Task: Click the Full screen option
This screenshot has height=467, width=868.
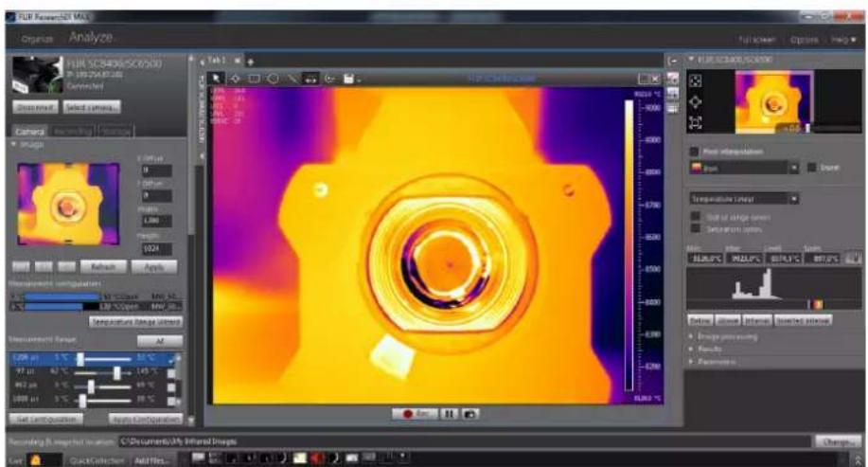Action: click(x=756, y=40)
